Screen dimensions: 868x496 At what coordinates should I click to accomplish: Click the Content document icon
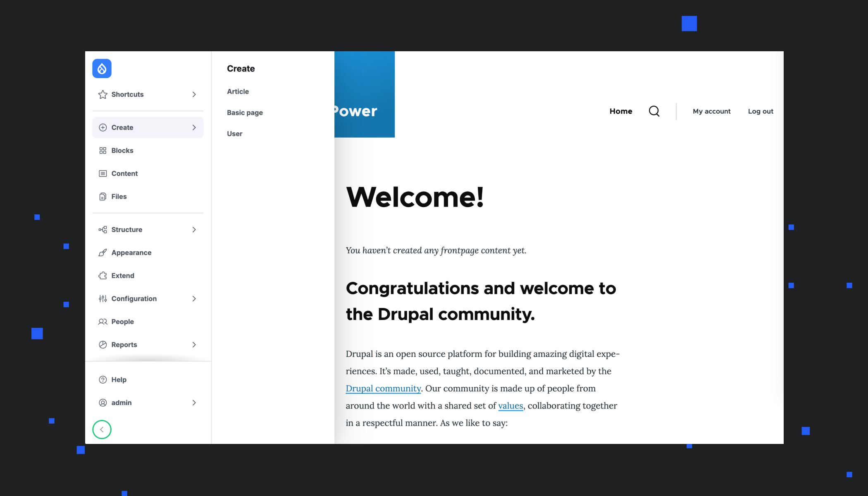(x=103, y=173)
